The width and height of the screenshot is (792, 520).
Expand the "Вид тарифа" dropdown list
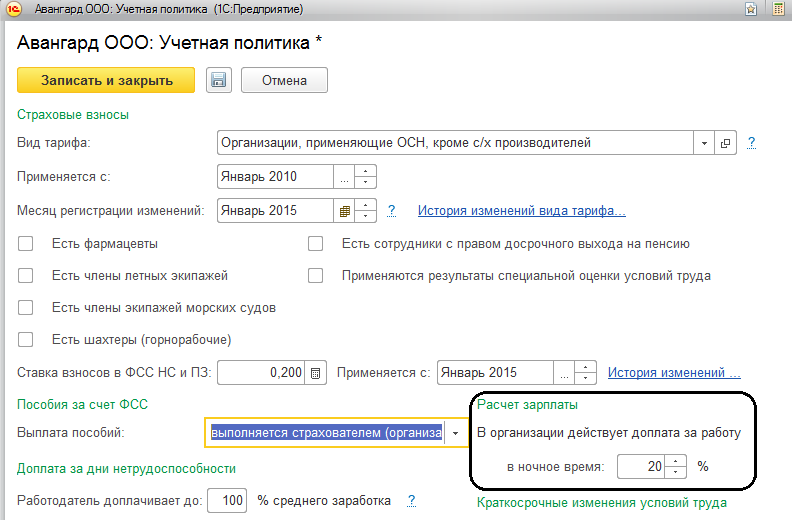pyautogui.click(x=705, y=143)
